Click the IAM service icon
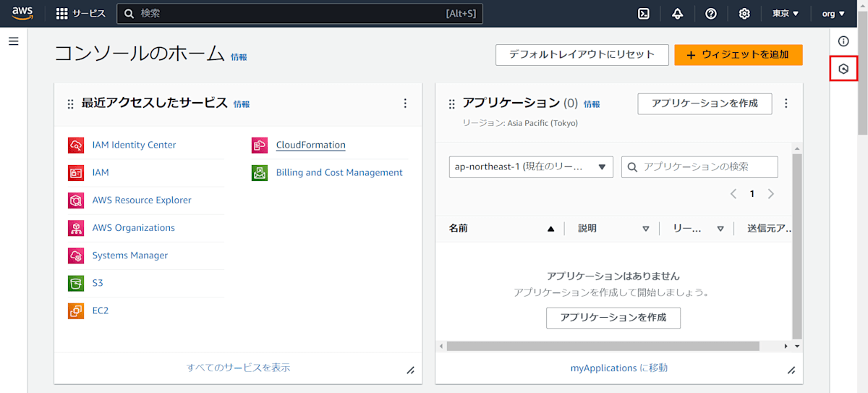Viewport: 868px width, 393px height. click(x=76, y=172)
